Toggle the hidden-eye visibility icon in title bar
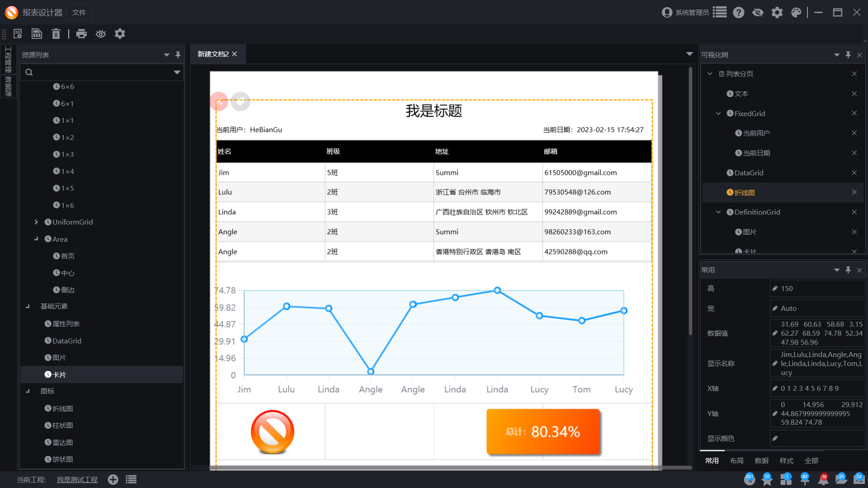 [x=758, y=13]
